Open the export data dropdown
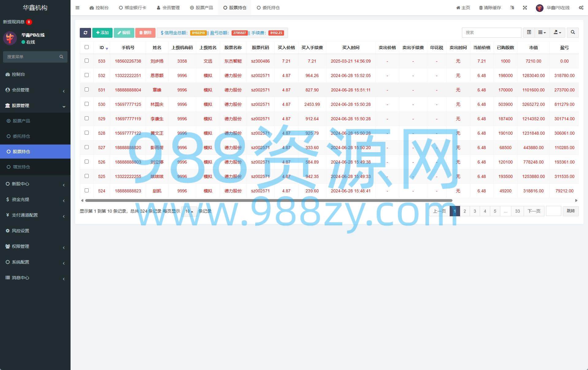This screenshot has width=588, height=370. 557,32
